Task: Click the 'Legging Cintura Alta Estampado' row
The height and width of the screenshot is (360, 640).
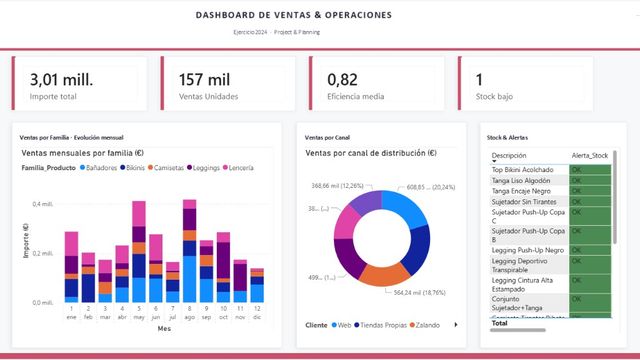Action: [x=551, y=284]
